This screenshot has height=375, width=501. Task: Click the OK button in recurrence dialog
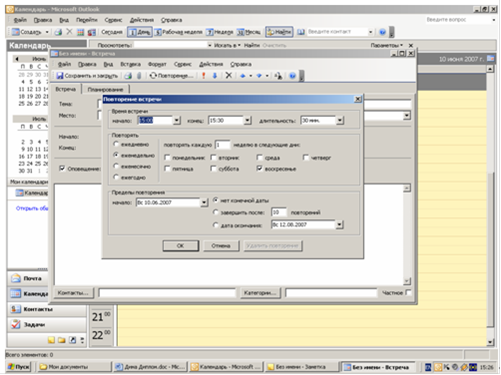(181, 246)
